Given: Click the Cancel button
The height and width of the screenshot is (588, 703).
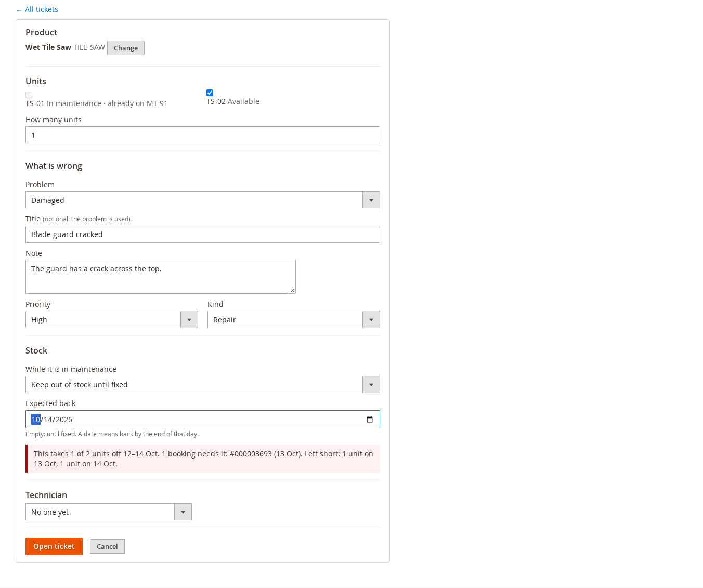Looking at the screenshot, I should (x=107, y=546).
